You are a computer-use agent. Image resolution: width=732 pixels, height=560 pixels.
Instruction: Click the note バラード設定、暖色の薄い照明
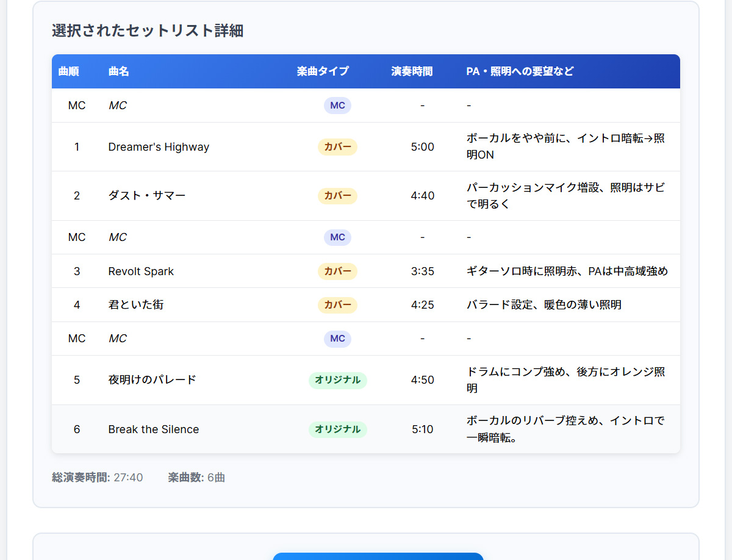tap(544, 304)
